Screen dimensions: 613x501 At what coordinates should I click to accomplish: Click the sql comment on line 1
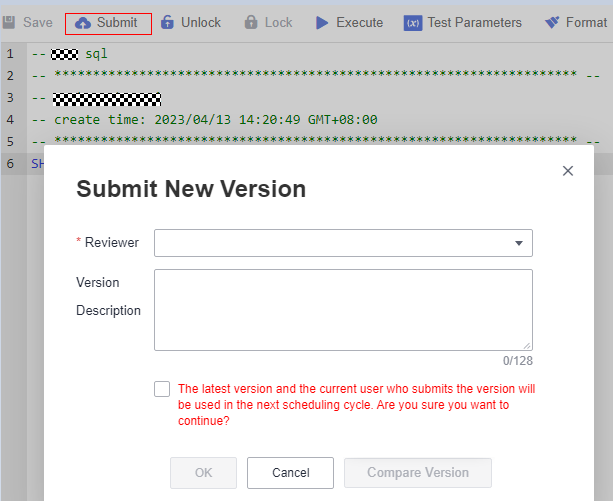point(70,54)
